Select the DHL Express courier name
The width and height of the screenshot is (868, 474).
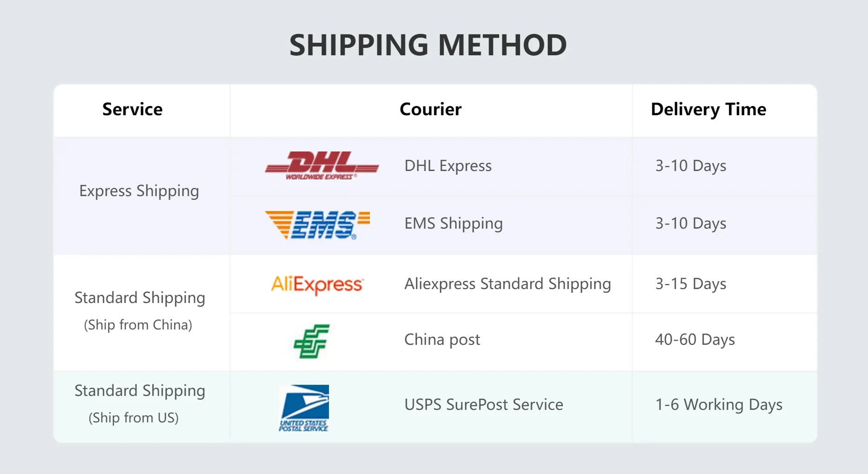tap(448, 166)
